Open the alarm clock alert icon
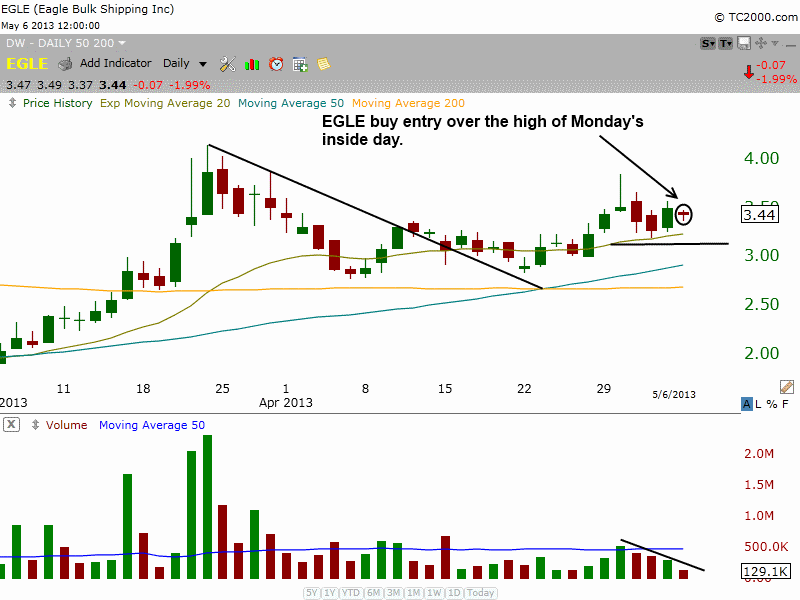 coord(276,64)
